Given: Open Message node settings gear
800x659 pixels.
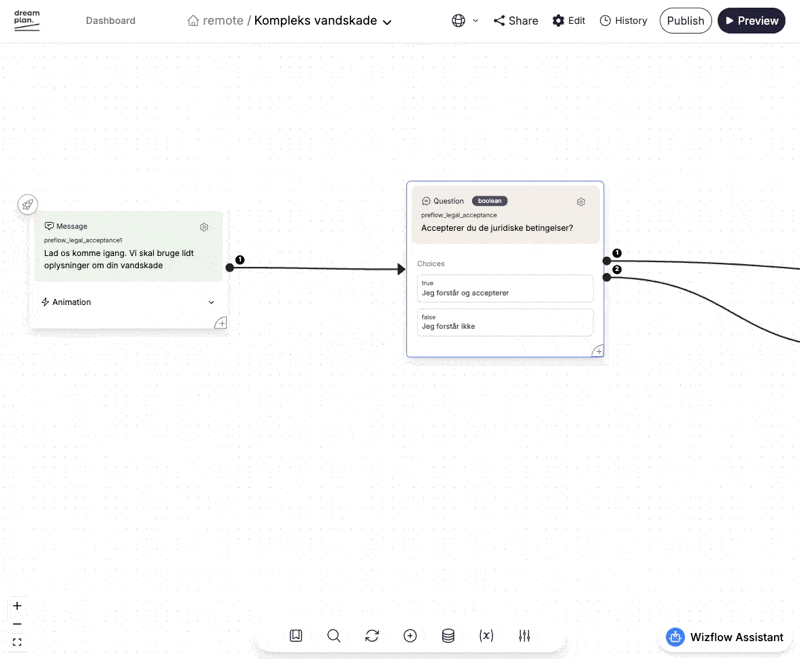Looking at the screenshot, I should coord(204,227).
